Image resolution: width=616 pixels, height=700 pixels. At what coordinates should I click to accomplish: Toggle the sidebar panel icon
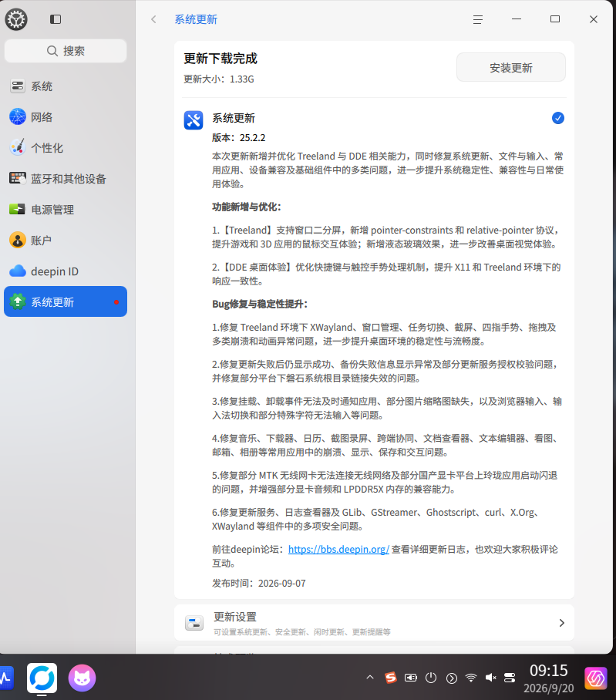[x=56, y=19]
